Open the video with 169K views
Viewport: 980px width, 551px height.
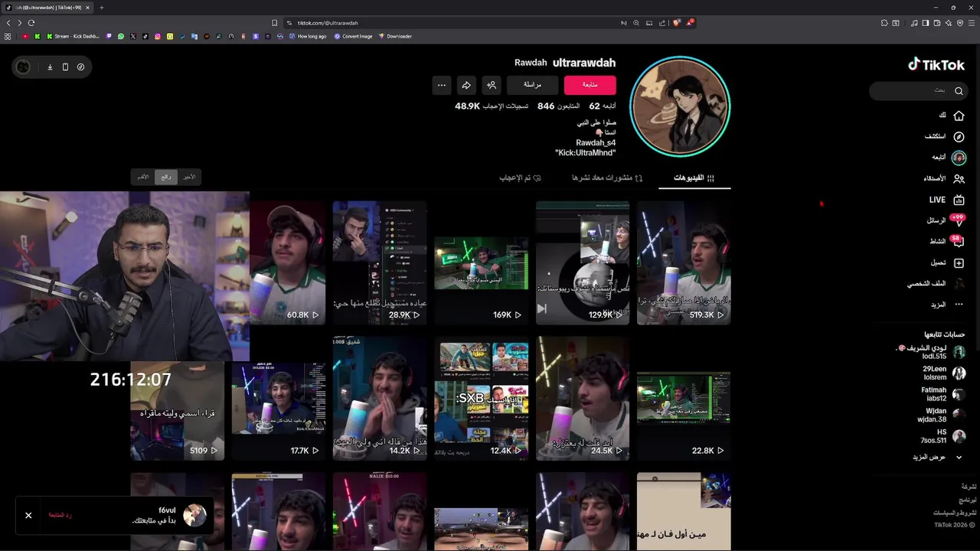click(x=481, y=262)
